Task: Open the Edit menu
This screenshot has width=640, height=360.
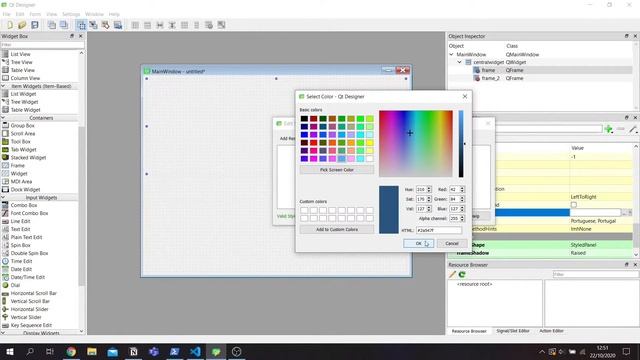Action: (x=20, y=14)
